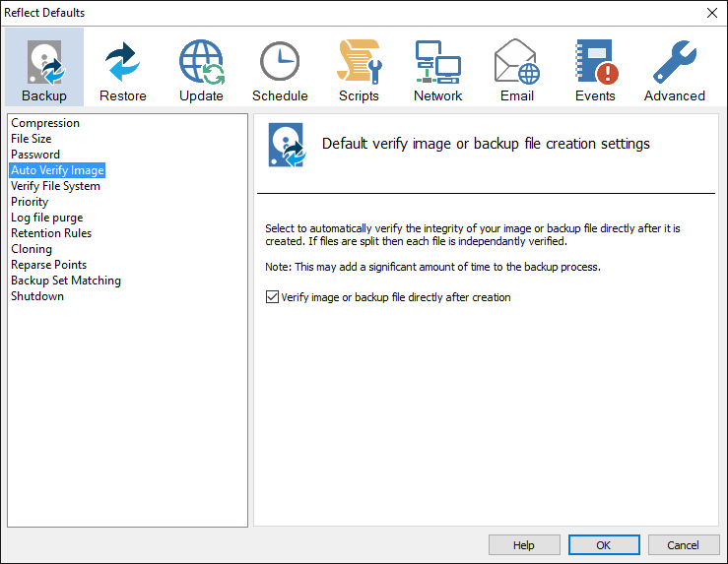Viewport: 728px width, 564px height.
Task: Select the Update globe icon
Action: 201,69
